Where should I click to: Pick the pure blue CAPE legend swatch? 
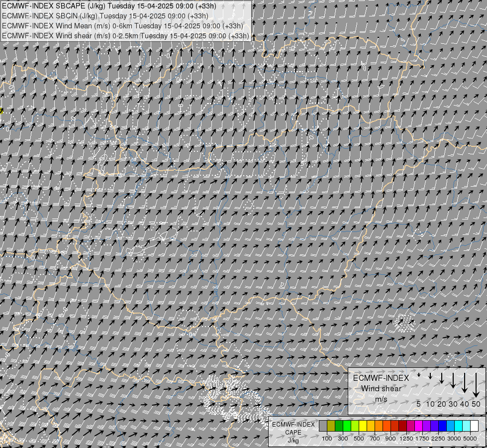[442, 426]
